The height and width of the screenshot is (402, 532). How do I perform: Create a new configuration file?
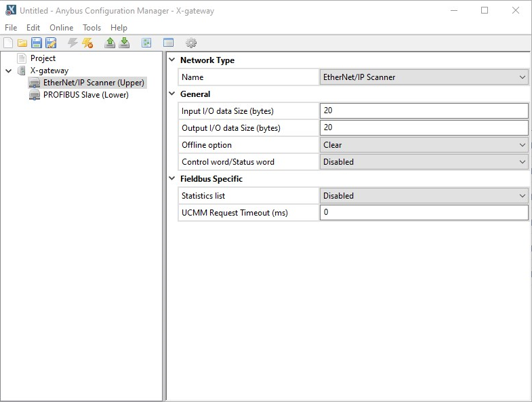coord(8,43)
